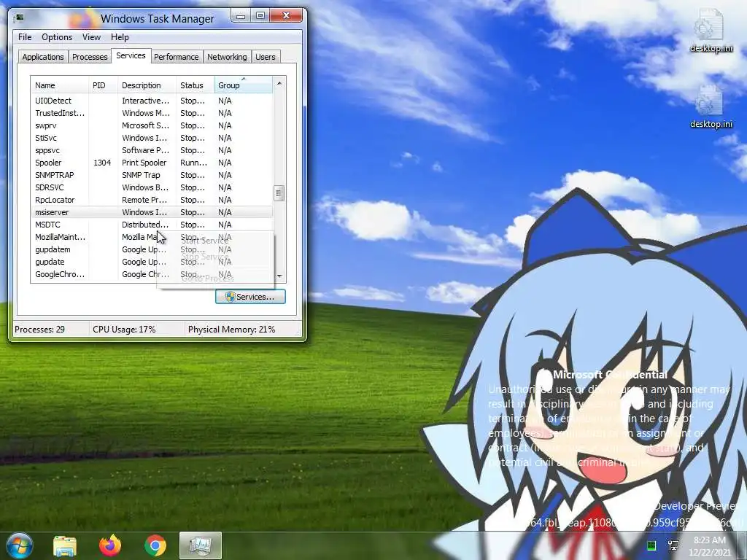Select Task Manager taskbar button

(201, 545)
